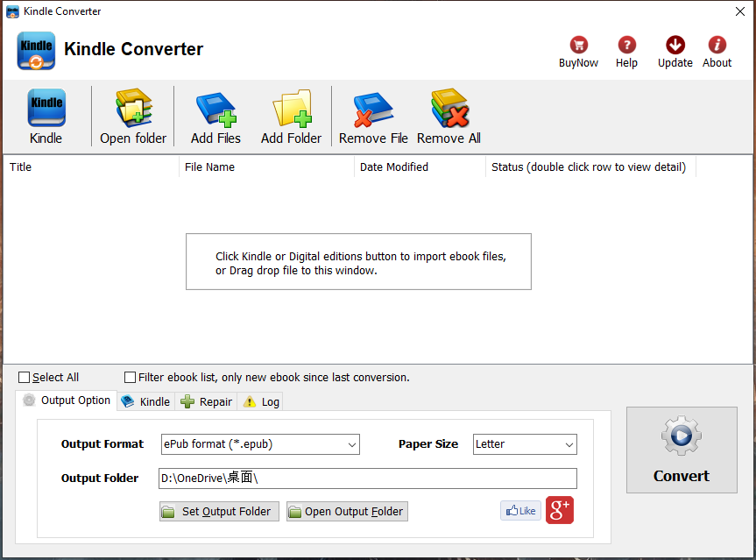Image resolution: width=756 pixels, height=560 pixels.
Task: Click into the Output Folder path field
Action: [x=367, y=478]
